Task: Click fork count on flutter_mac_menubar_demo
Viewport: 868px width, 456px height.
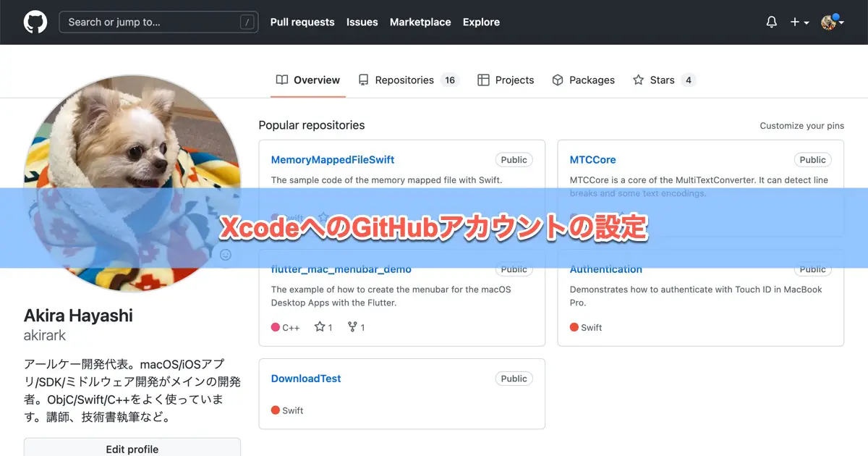Action: tap(356, 327)
